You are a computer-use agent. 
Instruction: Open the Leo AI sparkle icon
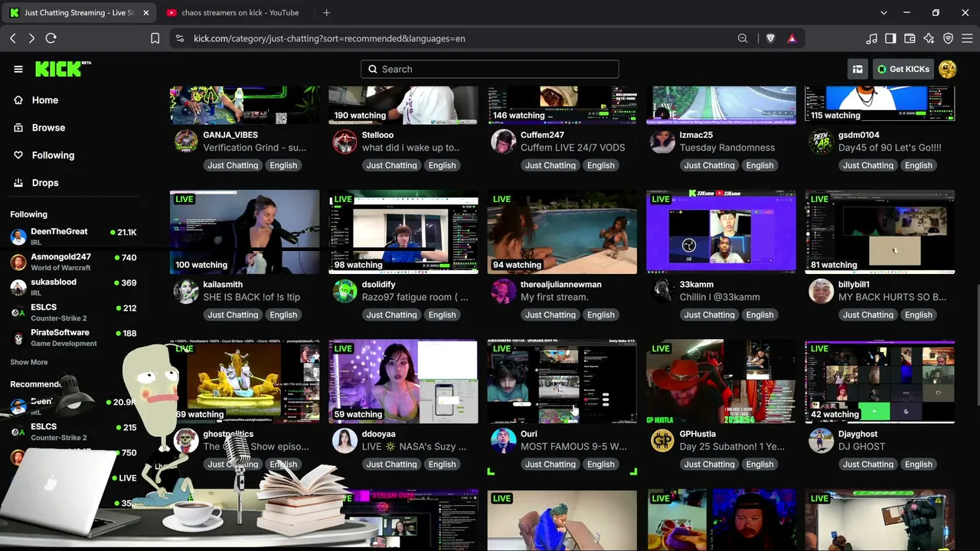[929, 38]
